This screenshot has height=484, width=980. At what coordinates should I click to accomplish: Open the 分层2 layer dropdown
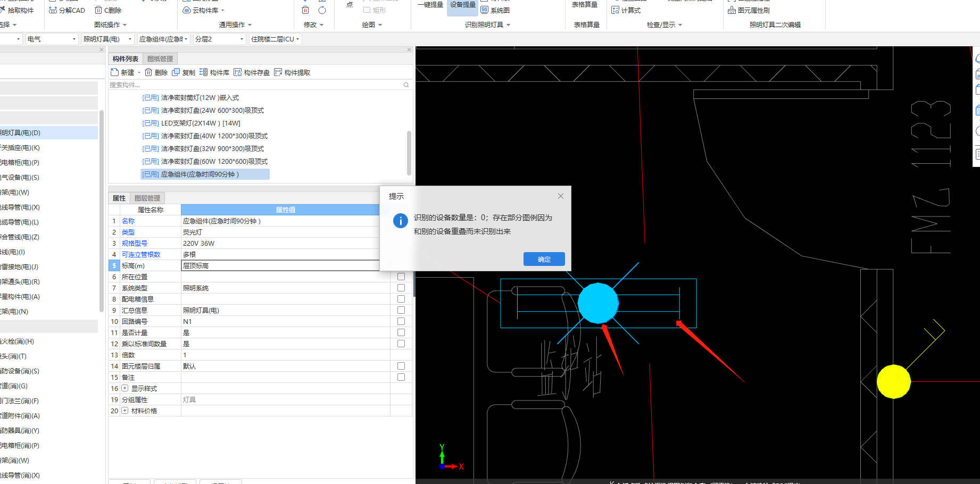pos(219,39)
